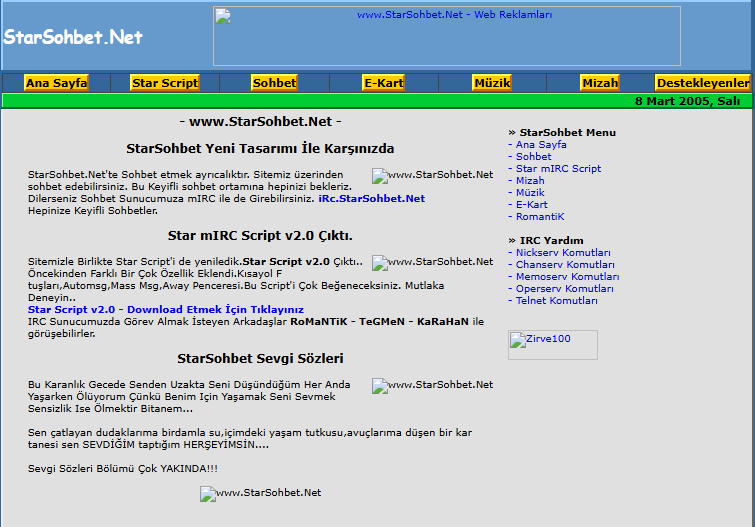The image size is (755, 527).
Task: Open Sohbet in StarSohbet Menu sidebar
Action: (x=534, y=157)
